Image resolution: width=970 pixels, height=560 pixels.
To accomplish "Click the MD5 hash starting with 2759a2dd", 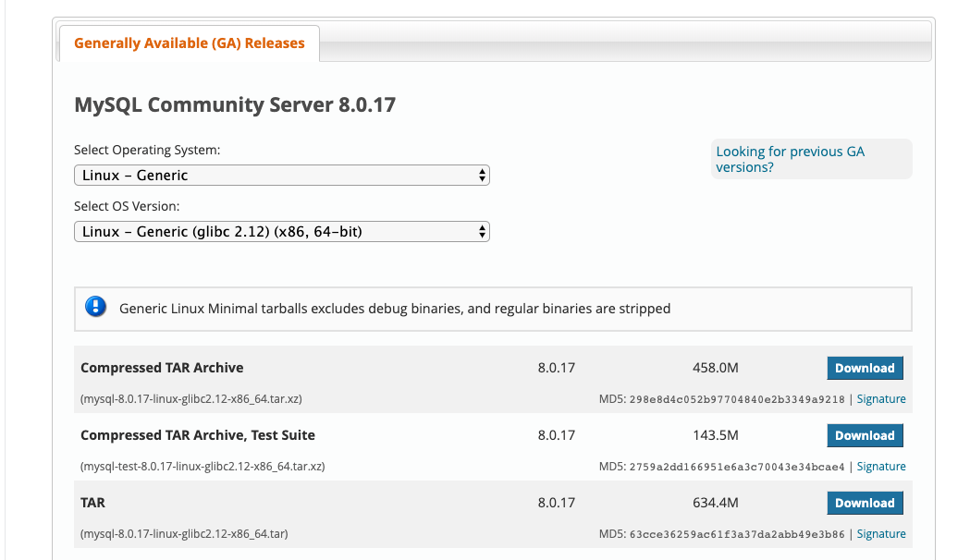I will (736, 467).
